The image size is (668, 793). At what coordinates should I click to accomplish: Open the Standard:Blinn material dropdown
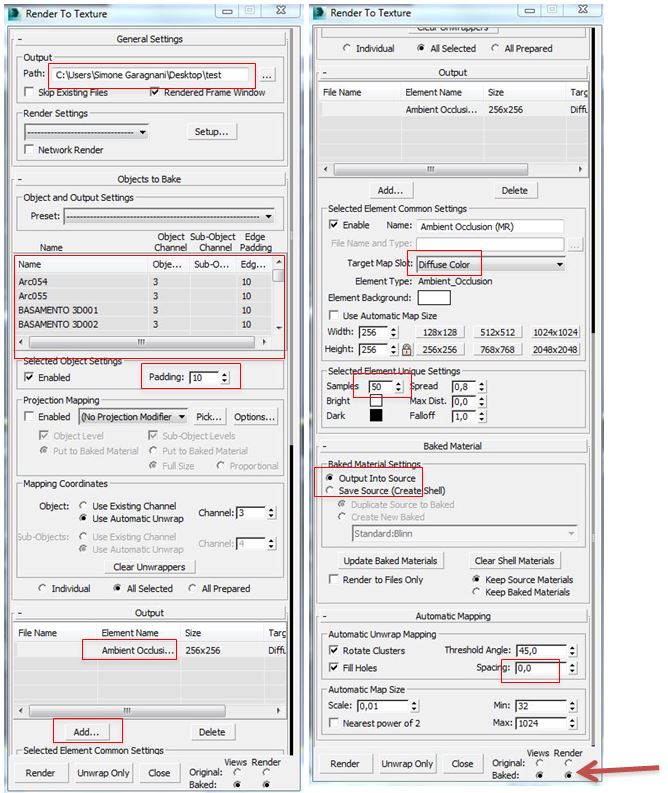[x=464, y=534]
